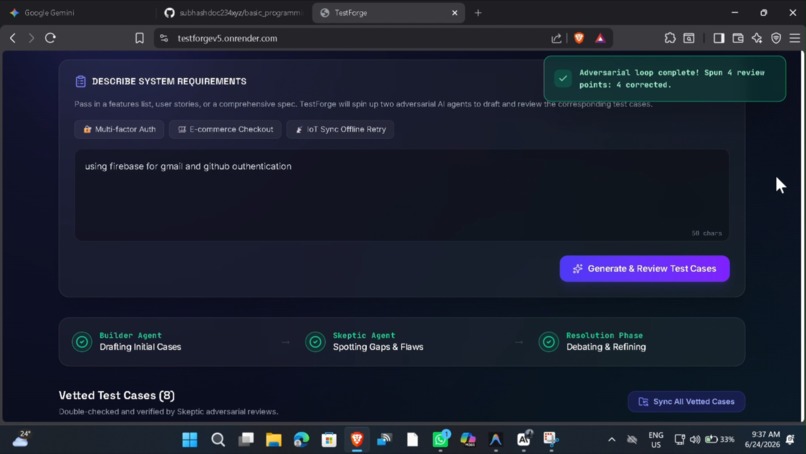
Task: Select the E-commerce Checkout preset
Action: coord(225,129)
